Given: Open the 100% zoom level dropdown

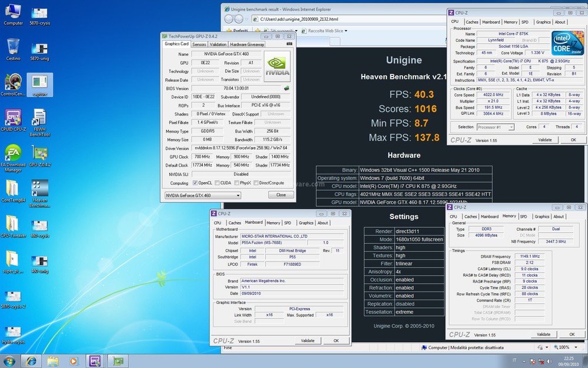Looking at the screenshot, I should click(576, 348).
